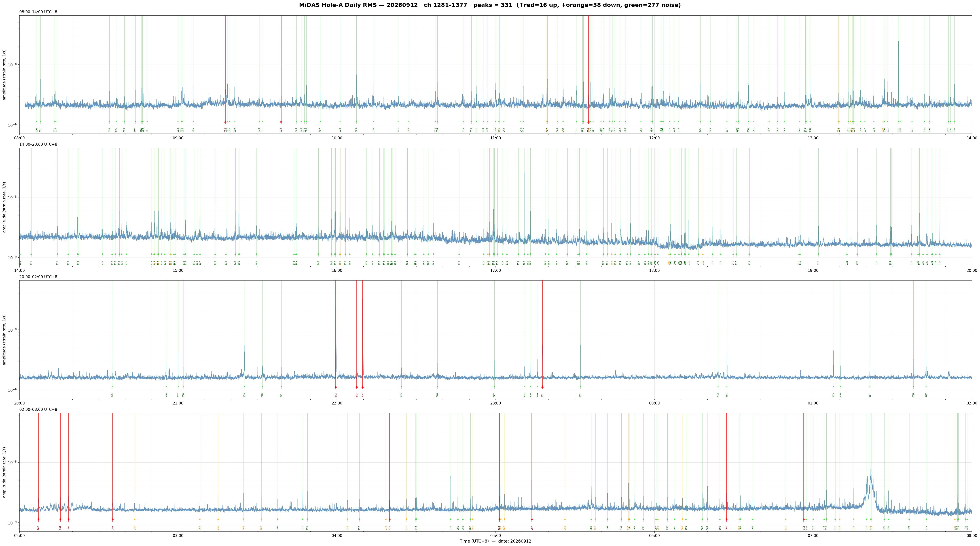
Task: Click the orange triangle marker above peak 267
Action: (x=244, y=519)
